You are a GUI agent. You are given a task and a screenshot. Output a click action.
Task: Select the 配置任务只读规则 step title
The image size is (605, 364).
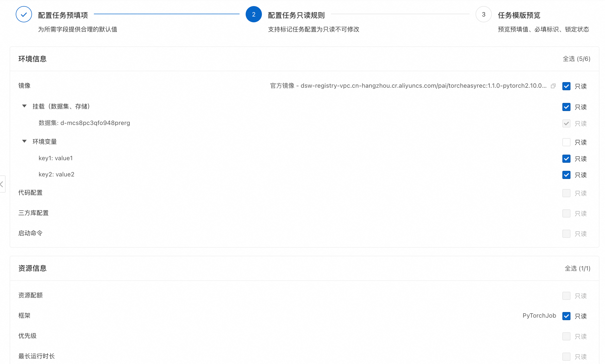296,15
